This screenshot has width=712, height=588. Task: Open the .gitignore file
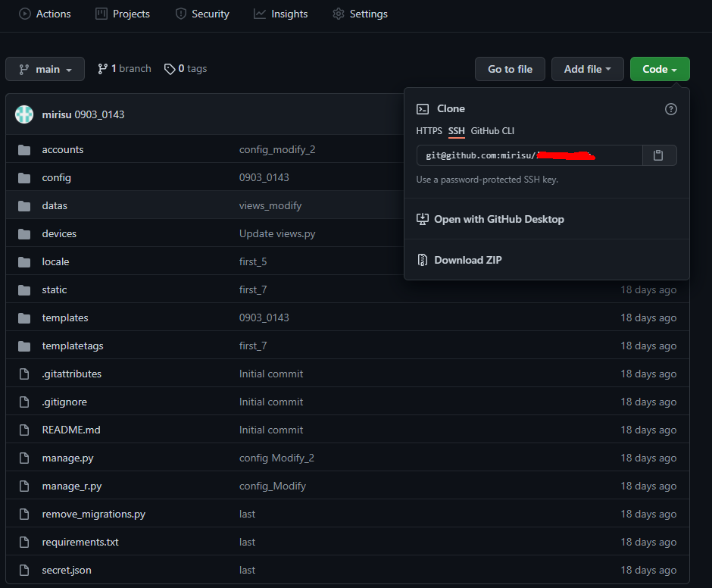tap(64, 402)
